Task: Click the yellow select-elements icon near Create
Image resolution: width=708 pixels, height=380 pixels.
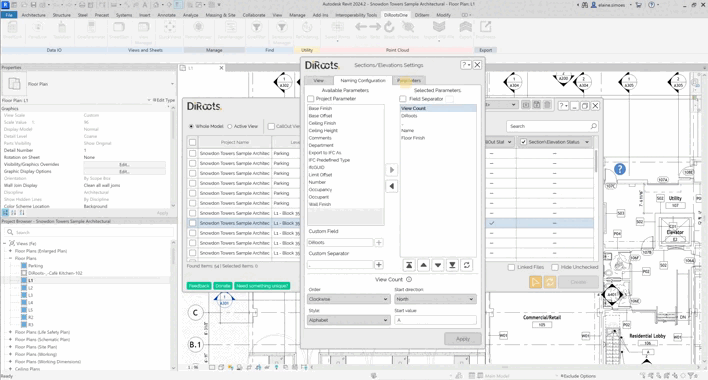Action: [x=535, y=282]
